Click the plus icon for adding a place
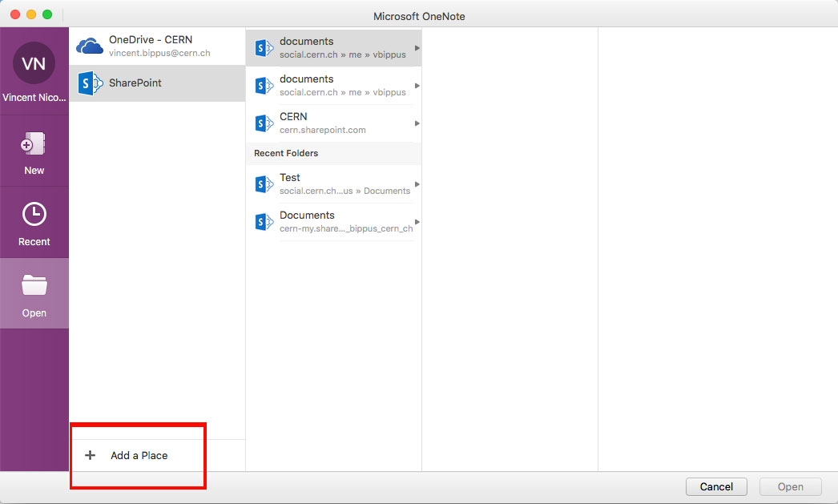Screen dimensions: 838x504 point(91,455)
